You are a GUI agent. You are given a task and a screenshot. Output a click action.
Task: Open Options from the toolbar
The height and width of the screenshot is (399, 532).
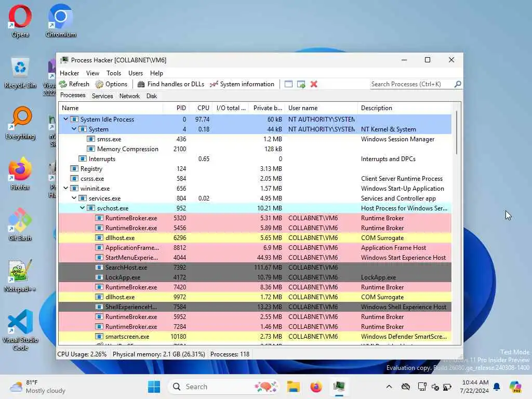pyautogui.click(x=112, y=84)
